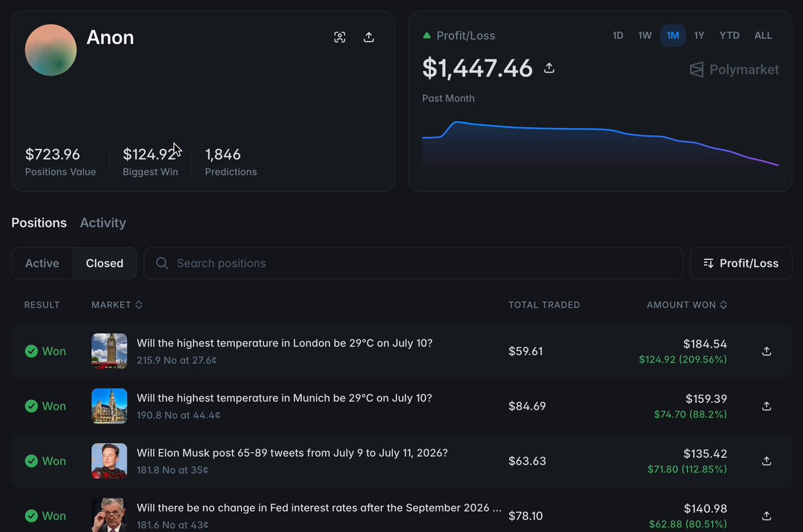Click the 1,846 Predictions count
Viewport: 803px width, 532px height.
pyautogui.click(x=223, y=155)
